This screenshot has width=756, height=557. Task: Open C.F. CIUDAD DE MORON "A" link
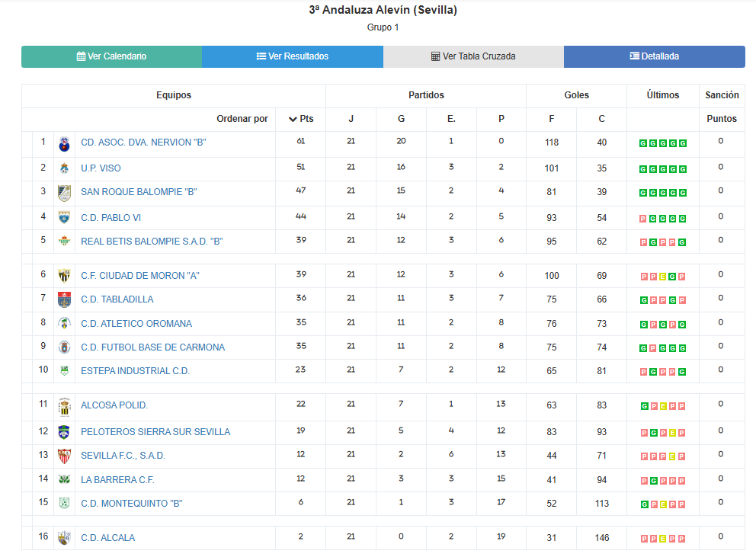(x=140, y=276)
